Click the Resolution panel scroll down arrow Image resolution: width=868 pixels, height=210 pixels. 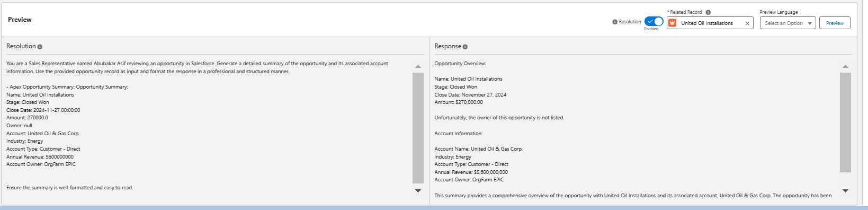click(x=418, y=190)
